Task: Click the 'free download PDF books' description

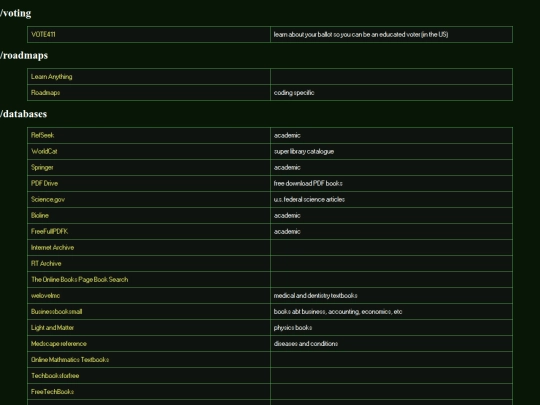Action: click(x=308, y=183)
